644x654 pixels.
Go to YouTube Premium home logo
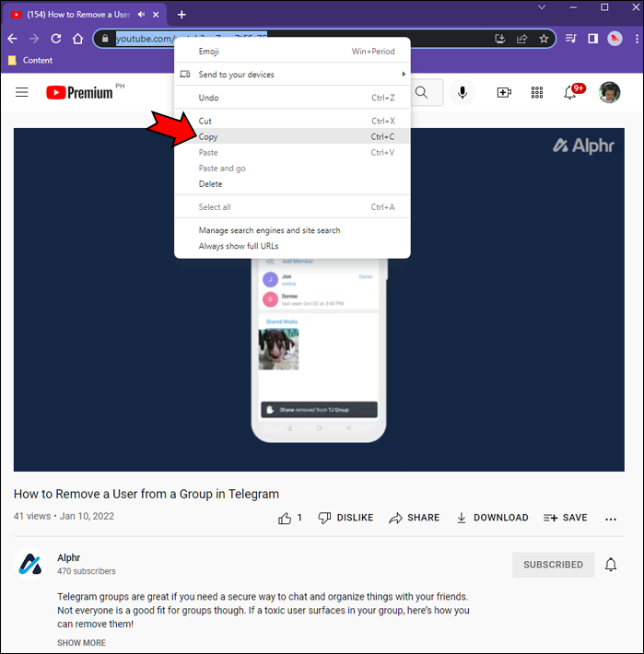79,93
